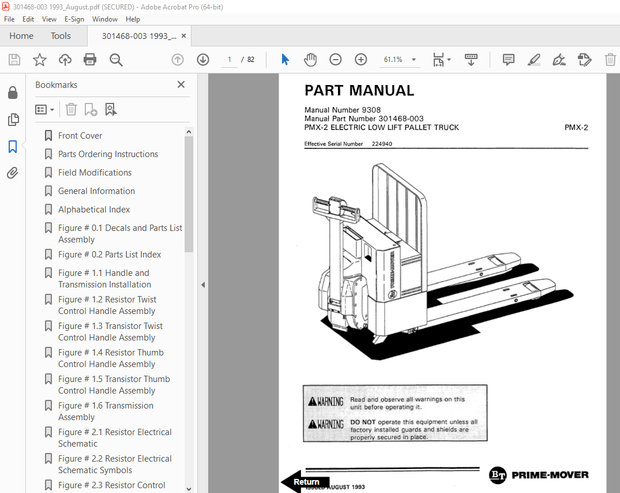Select the arrow Selection tool
Viewport: 620px width, 493px height.
285,60
